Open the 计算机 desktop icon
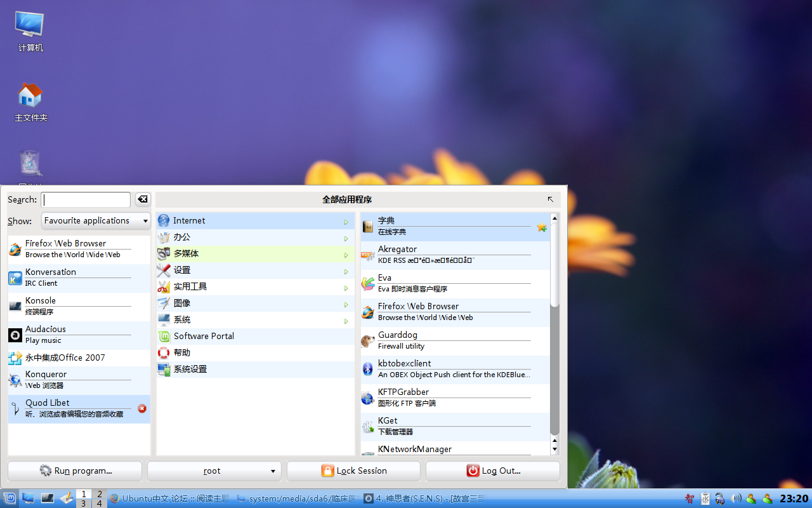812x508 pixels. [30, 30]
